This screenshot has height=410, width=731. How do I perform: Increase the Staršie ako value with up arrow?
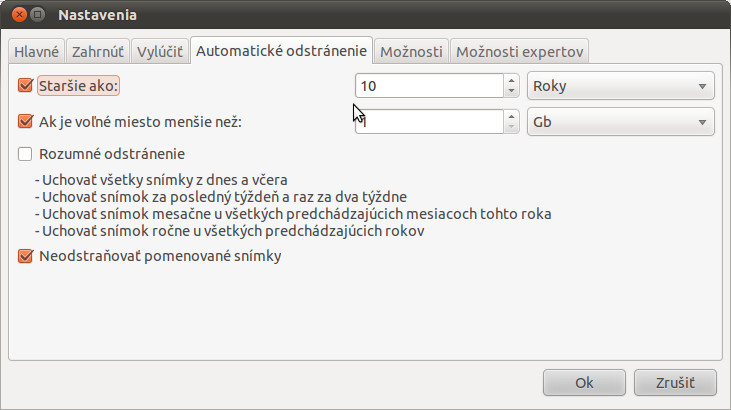point(511,81)
